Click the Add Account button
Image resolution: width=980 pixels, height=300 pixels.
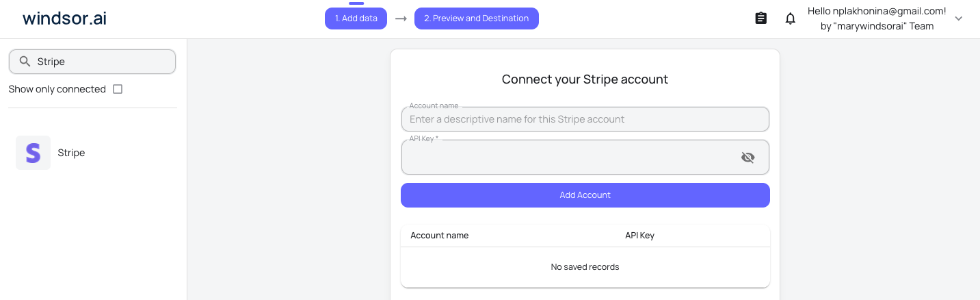coord(585,195)
